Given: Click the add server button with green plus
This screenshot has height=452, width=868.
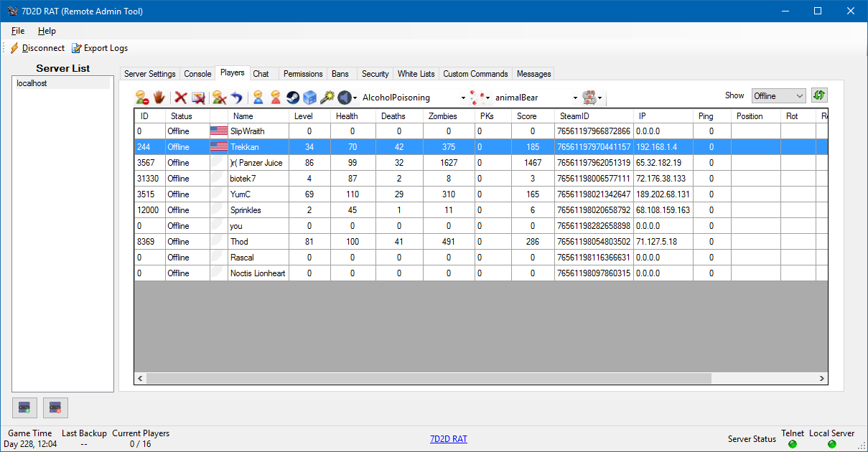Looking at the screenshot, I should click(25, 408).
